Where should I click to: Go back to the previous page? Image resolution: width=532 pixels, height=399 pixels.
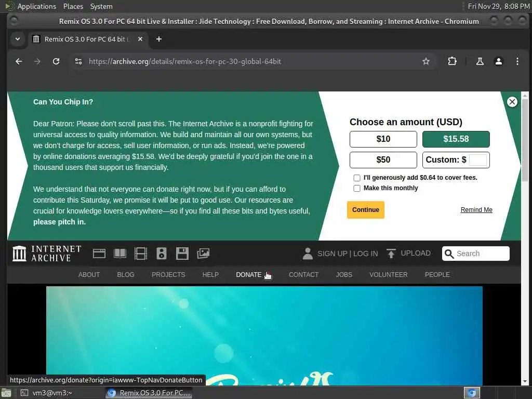19,61
